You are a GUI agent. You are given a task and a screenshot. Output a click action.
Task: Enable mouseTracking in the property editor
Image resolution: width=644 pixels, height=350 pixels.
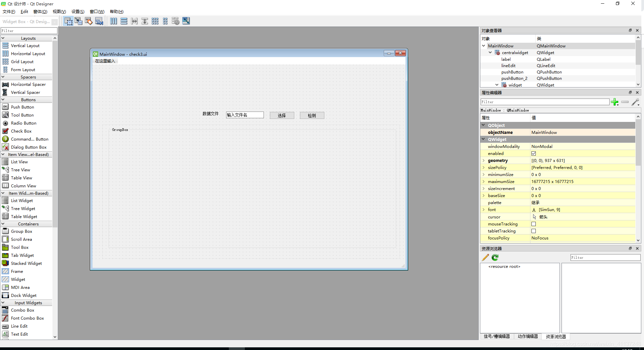[x=533, y=224]
